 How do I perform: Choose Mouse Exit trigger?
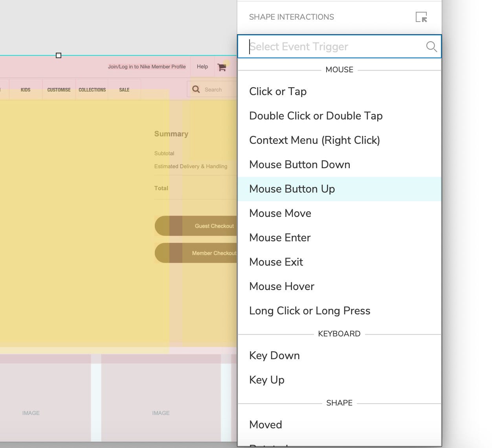(x=340, y=262)
